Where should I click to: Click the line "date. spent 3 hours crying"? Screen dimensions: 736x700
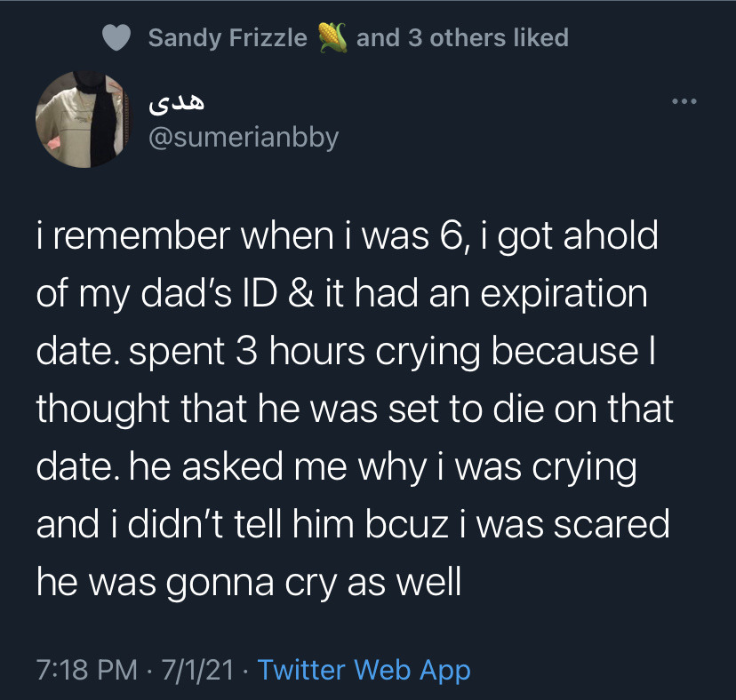coord(346,352)
